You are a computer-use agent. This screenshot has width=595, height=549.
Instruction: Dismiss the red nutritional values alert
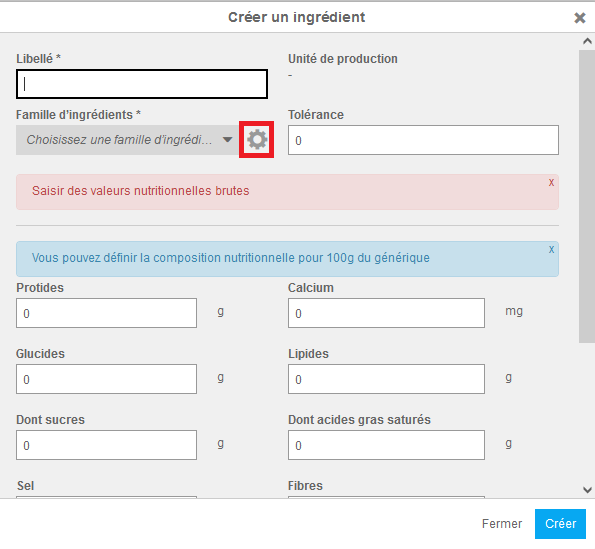point(551,182)
